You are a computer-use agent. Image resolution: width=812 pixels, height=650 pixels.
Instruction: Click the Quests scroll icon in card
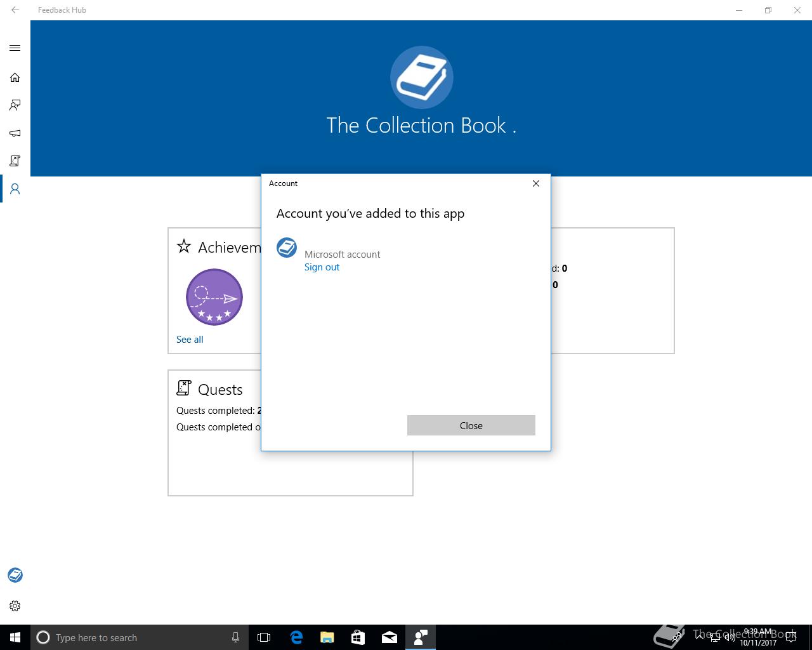click(184, 388)
